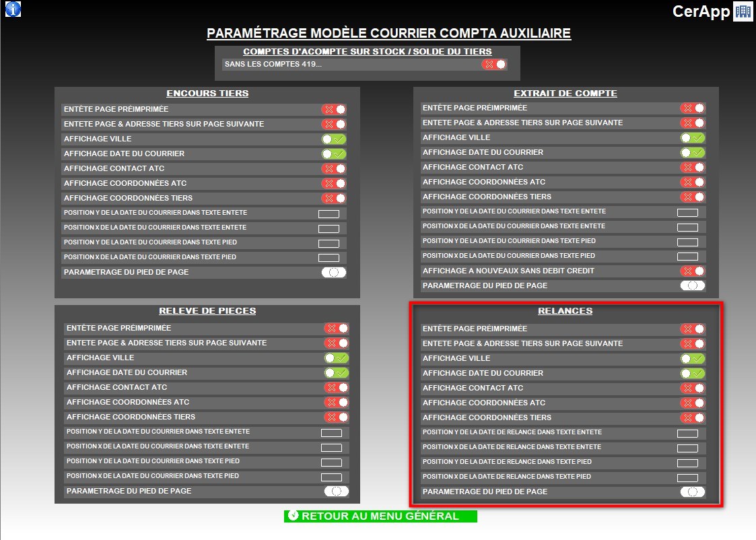This screenshot has width=756, height=540.
Task: Click Position Y date texte entete field in Encours Tiers
Action: coord(329,213)
